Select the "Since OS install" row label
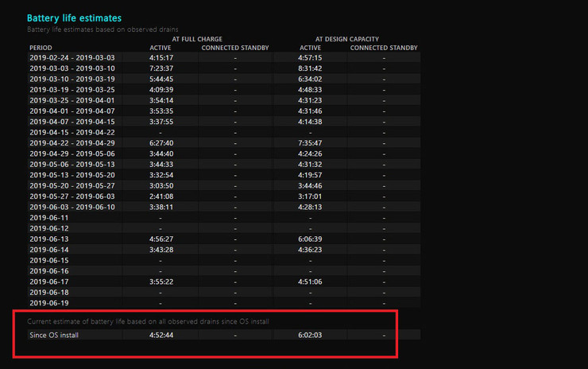The image size is (588, 369). (x=54, y=335)
